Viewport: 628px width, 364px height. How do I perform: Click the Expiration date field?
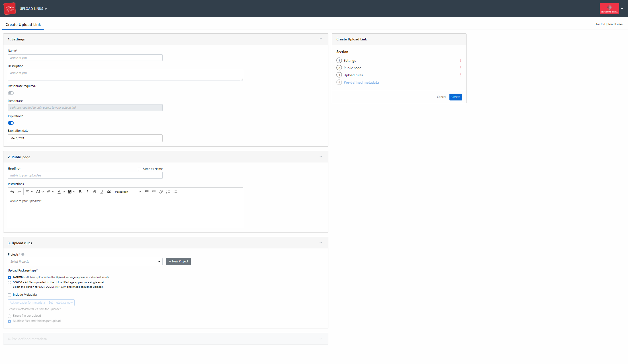(x=85, y=138)
